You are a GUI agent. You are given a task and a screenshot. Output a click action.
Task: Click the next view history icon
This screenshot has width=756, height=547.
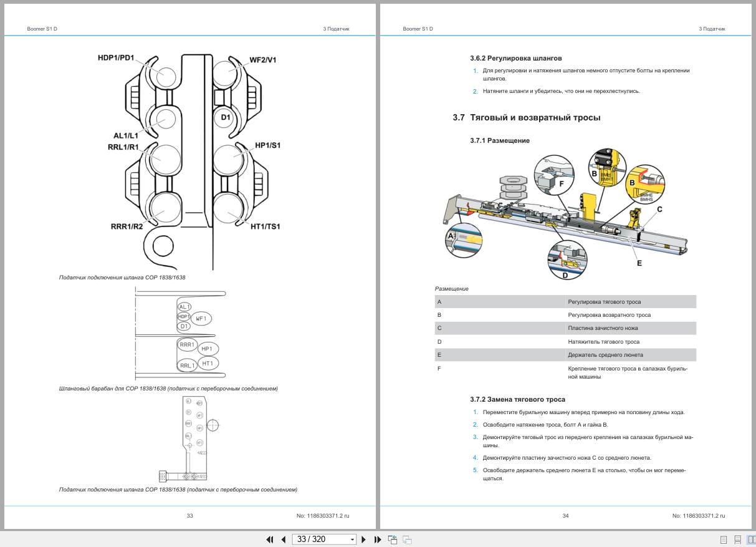point(406,539)
